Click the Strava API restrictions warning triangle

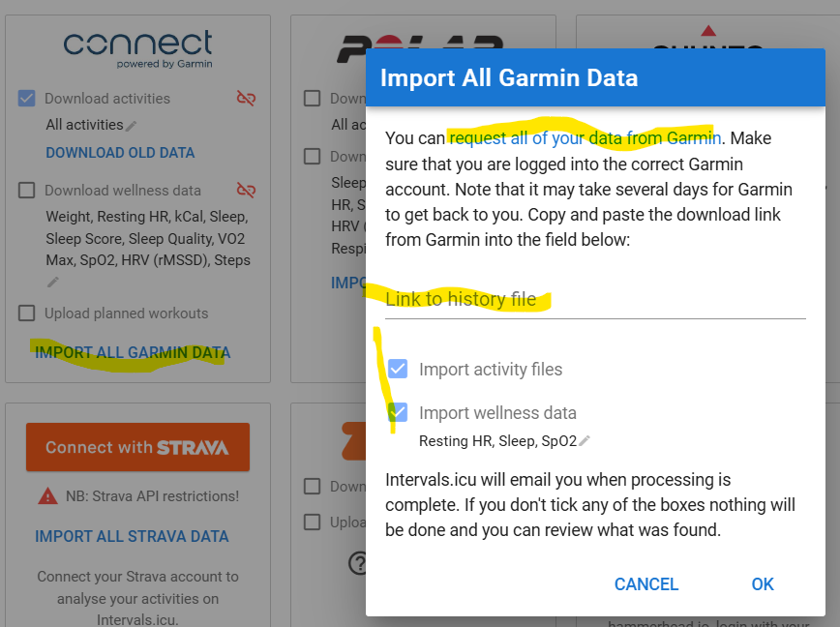click(47, 495)
